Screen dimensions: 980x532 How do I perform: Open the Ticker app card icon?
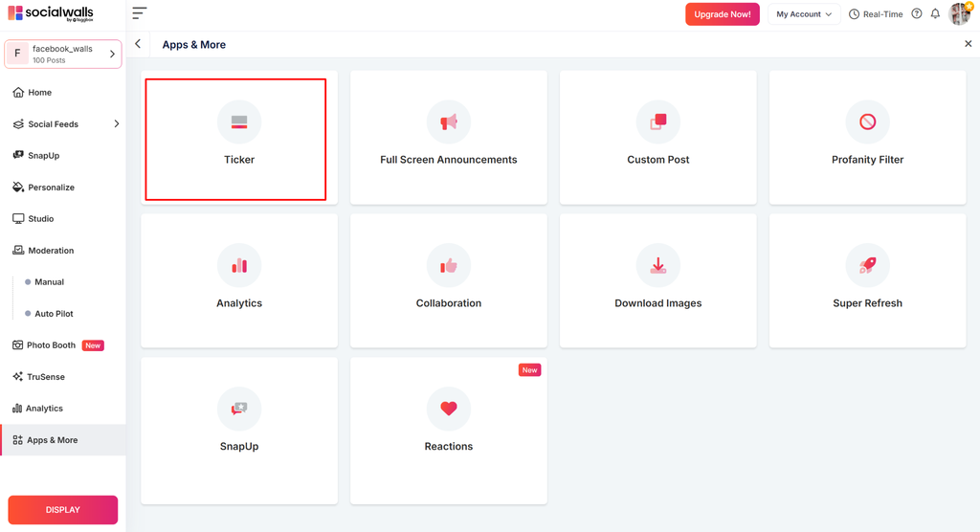239,122
